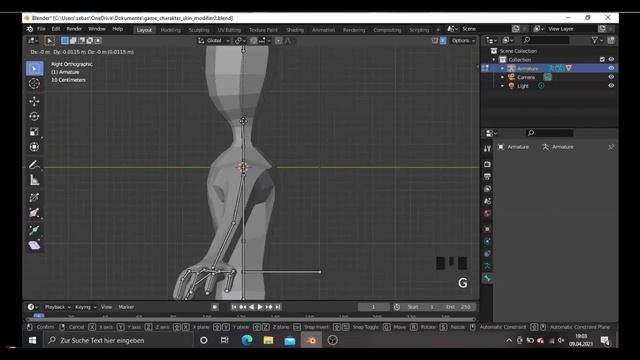Expand the Armature tree item

point(502,68)
